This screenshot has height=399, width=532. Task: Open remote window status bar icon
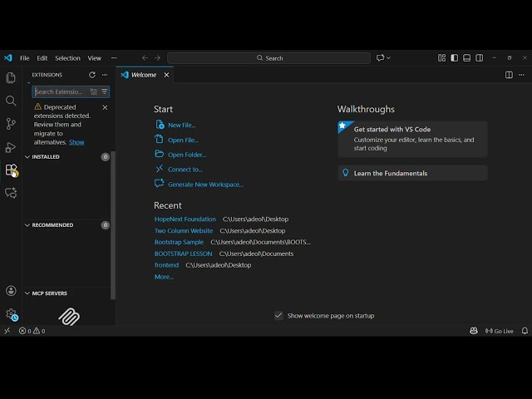(x=7, y=331)
